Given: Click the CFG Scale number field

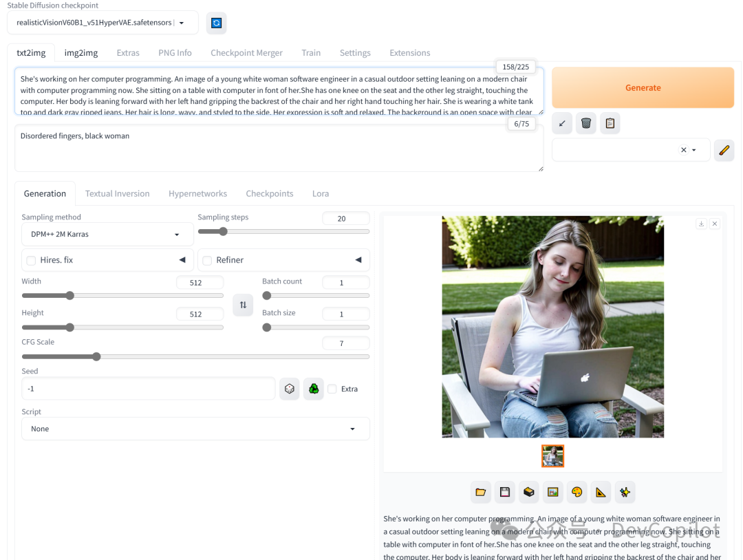Looking at the screenshot, I should [346, 343].
